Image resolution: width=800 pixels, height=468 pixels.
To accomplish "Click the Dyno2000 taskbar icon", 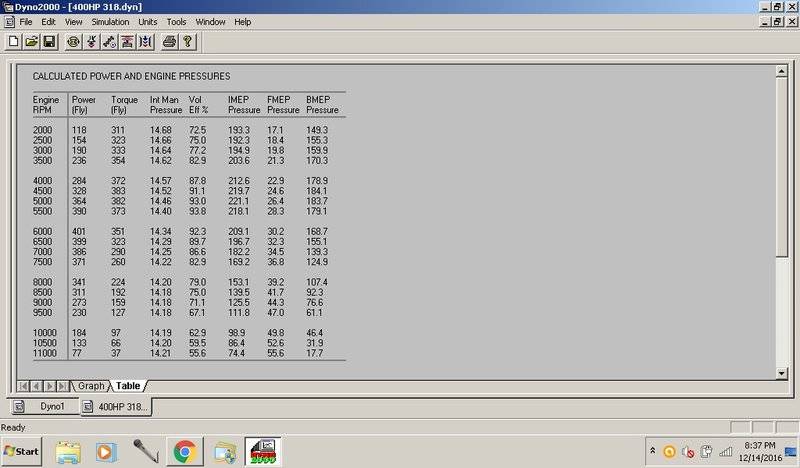I will click(x=263, y=452).
